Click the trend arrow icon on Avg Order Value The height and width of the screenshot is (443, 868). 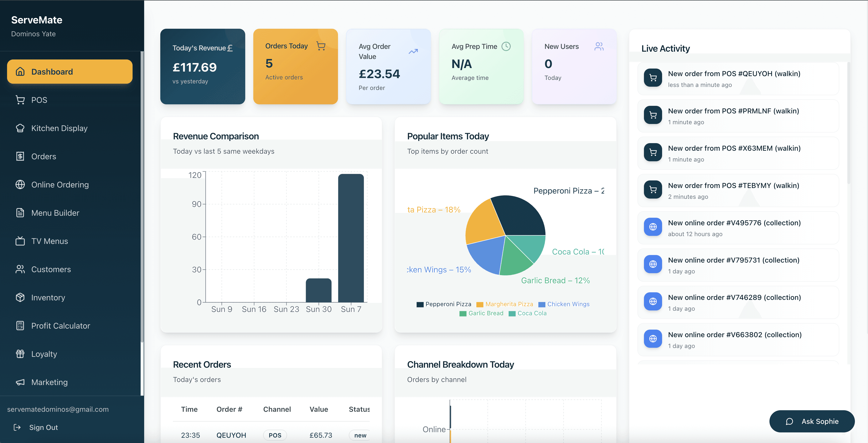point(413,52)
